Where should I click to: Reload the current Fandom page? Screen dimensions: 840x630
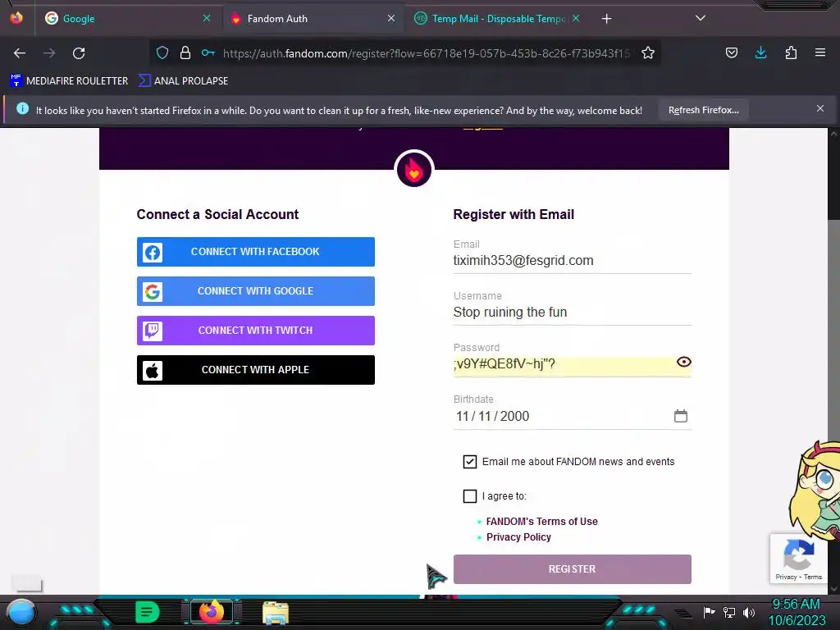pos(79,53)
